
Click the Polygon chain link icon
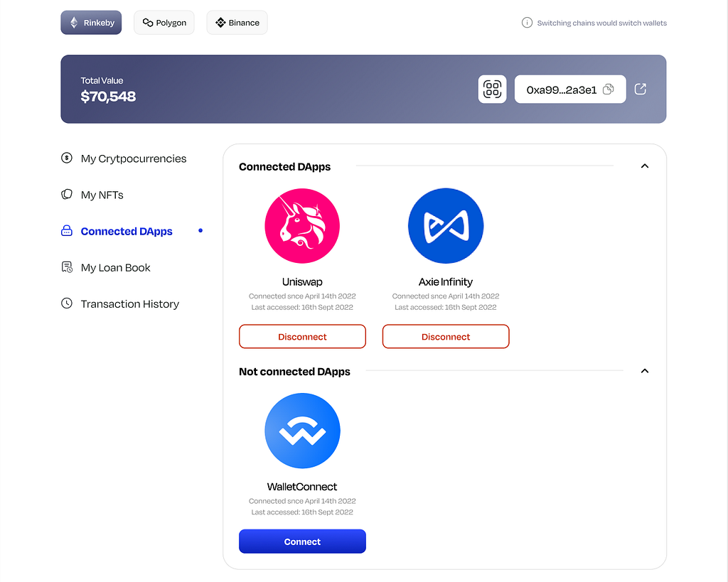[x=148, y=22]
